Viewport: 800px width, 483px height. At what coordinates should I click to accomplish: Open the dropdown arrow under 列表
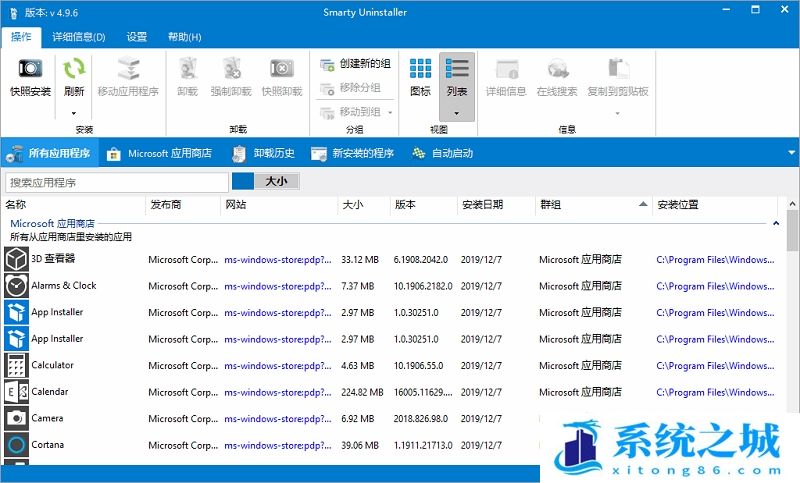pyautogui.click(x=457, y=113)
